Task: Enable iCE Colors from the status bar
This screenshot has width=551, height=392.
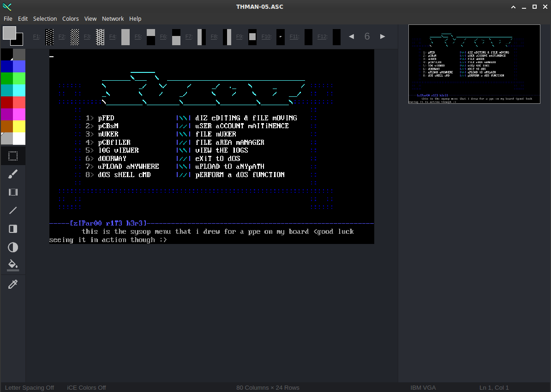Action: [x=86, y=387]
